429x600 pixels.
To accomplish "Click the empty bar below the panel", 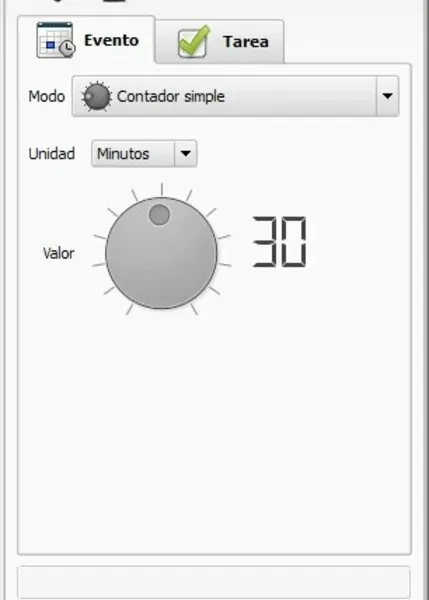I will coord(214,582).
